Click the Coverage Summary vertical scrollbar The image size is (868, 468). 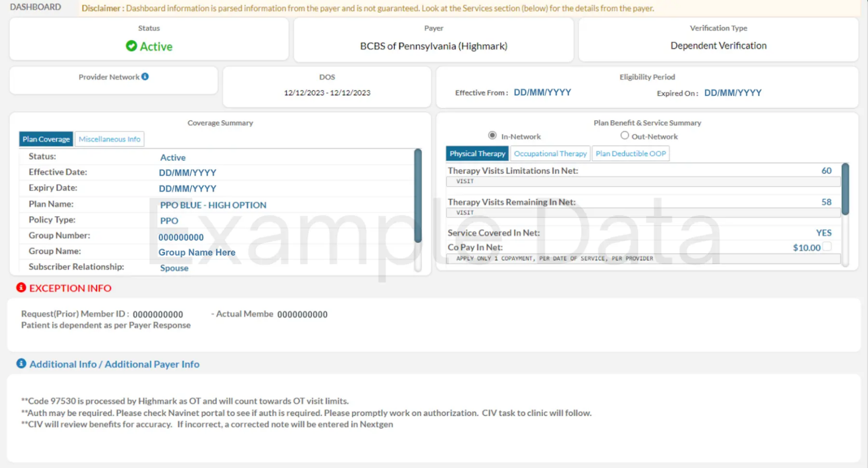click(x=418, y=196)
